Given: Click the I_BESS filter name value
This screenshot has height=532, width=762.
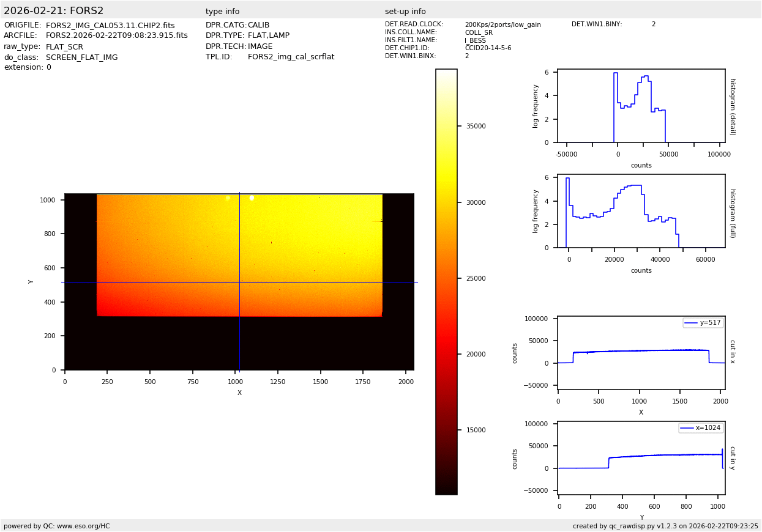Looking at the screenshot, I should (x=475, y=40).
